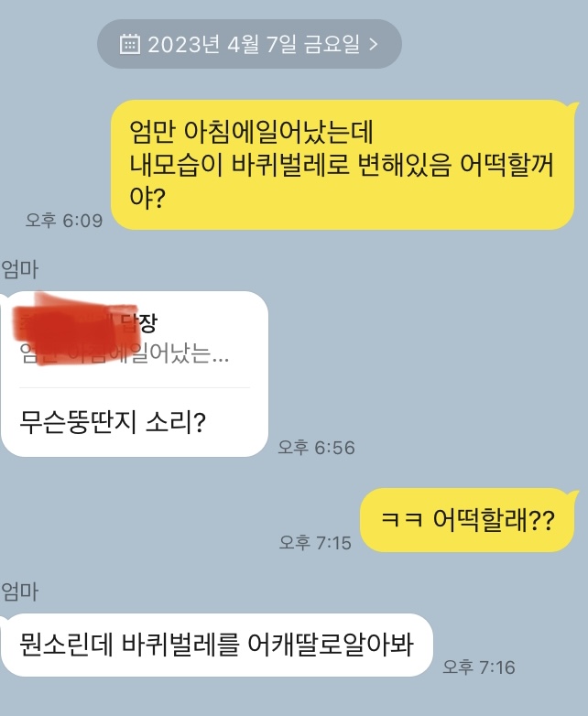Tap the 오후 6:56 timestamp
Image resolution: width=588 pixels, height=716 pixels.
[x=316, y=448]
